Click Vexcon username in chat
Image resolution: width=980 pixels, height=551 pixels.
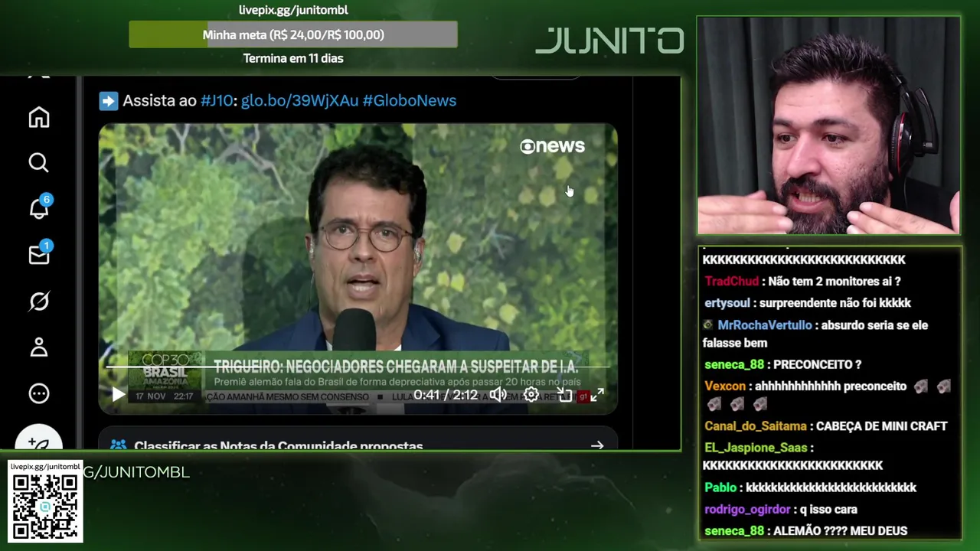click(x=725, y=386)
